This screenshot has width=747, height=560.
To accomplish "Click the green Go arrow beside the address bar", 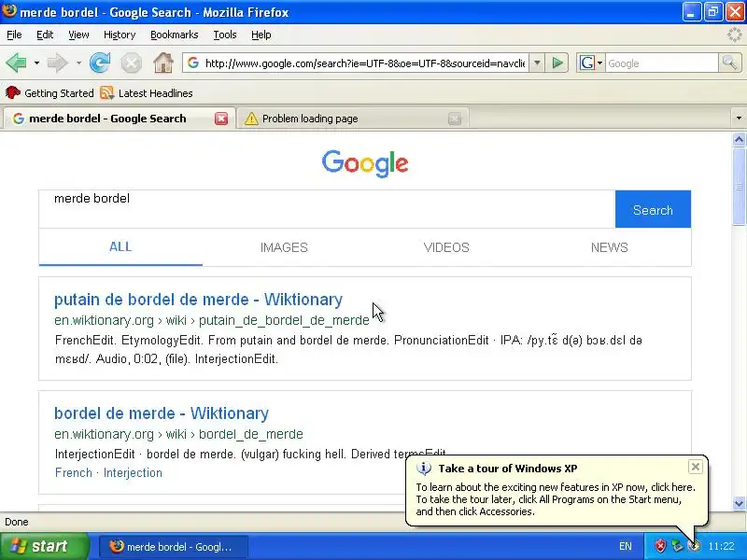I will 557,63.
